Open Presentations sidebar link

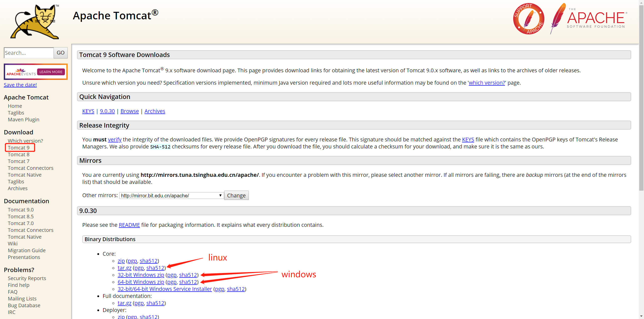[24, 257]
